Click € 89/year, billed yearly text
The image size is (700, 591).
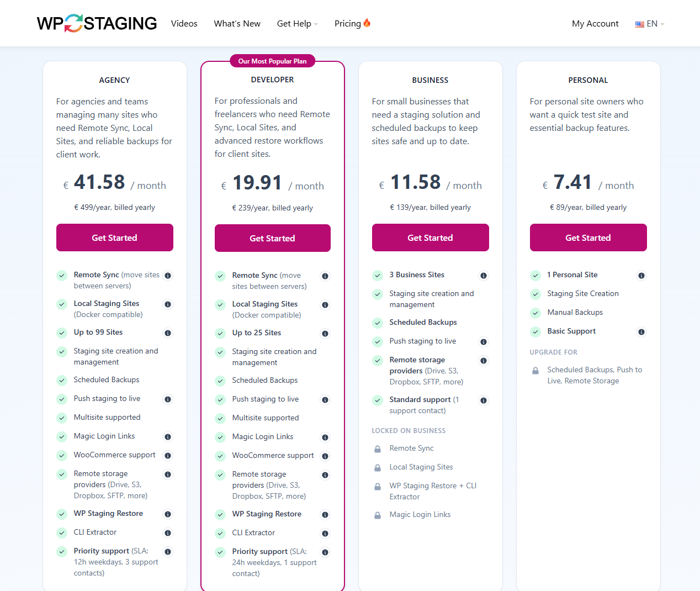click(x=588, y=208)
